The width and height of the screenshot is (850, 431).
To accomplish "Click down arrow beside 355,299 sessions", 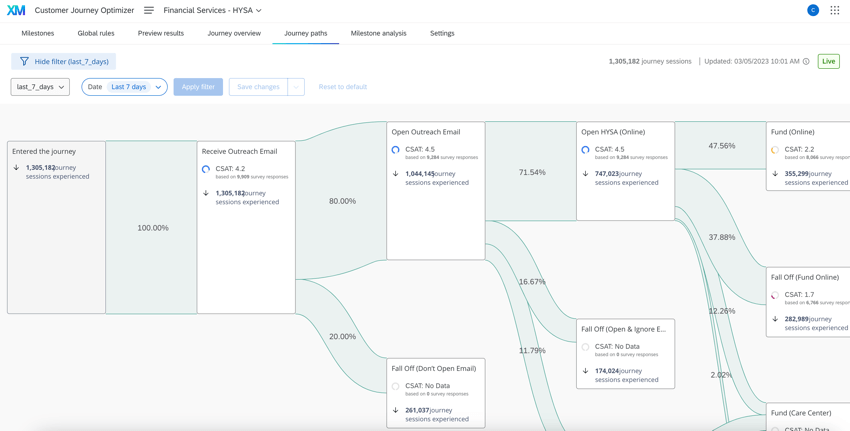I will click(775, 173).
